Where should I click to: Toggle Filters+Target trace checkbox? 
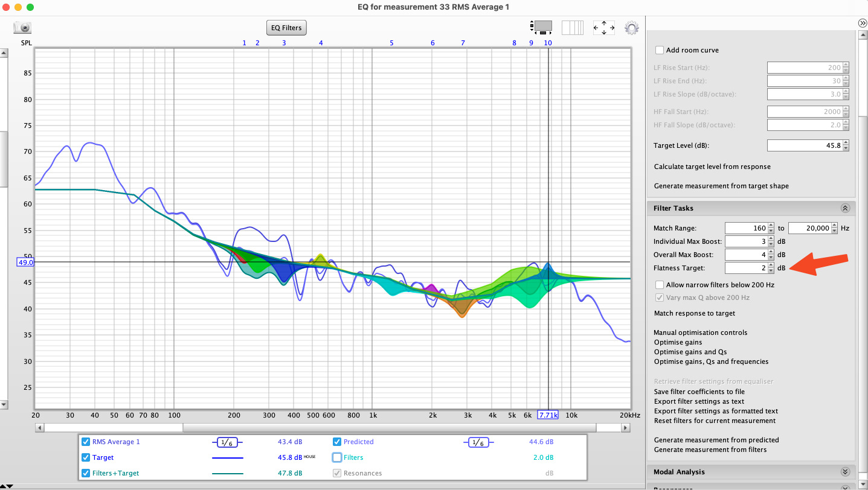(x=86, y=473)
